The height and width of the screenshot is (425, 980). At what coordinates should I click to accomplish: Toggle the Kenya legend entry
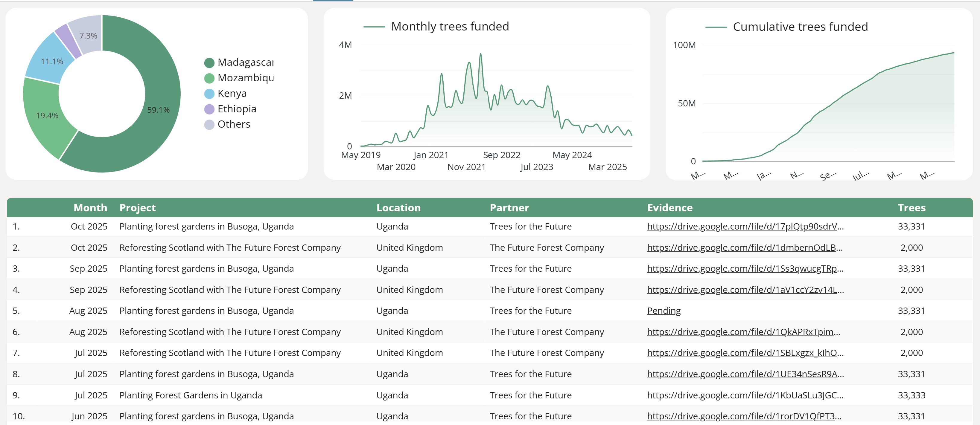232,93
